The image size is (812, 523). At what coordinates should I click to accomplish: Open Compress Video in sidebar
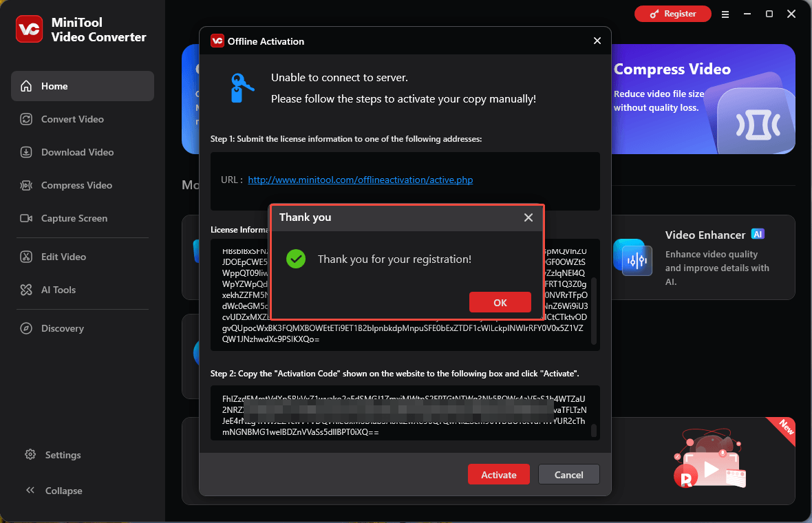[x=83, y=185]
